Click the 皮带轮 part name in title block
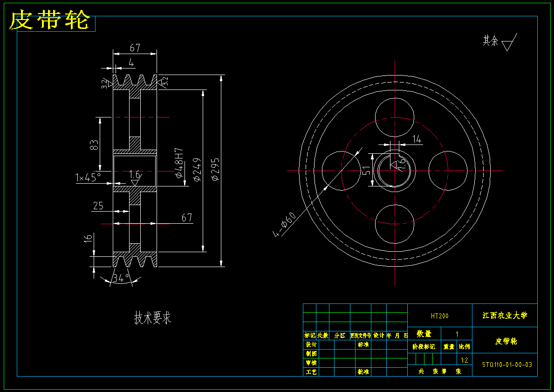This screenshot has height=392, width=554. [x=506, y=341]
